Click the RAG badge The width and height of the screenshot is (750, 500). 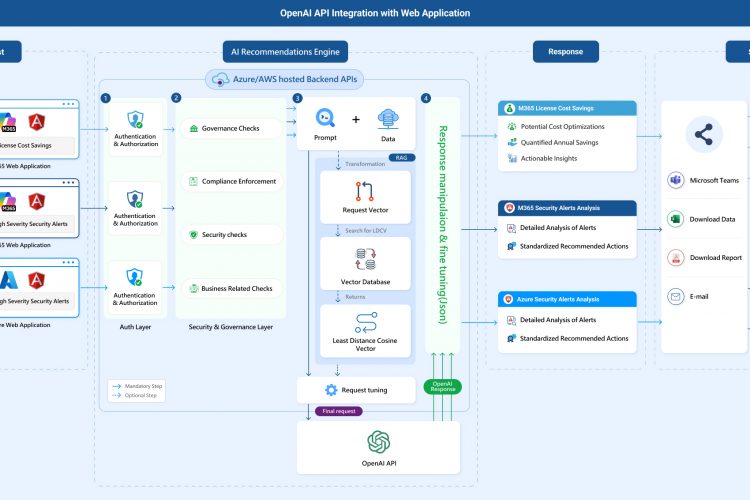pyautogui.click(x=402, y=157)
